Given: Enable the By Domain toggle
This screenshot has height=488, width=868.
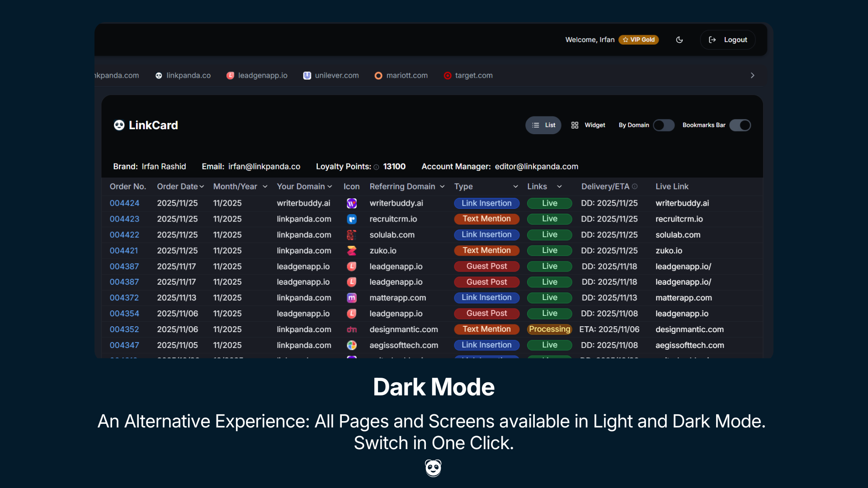Looking at the screenshot, I should 664,125.
